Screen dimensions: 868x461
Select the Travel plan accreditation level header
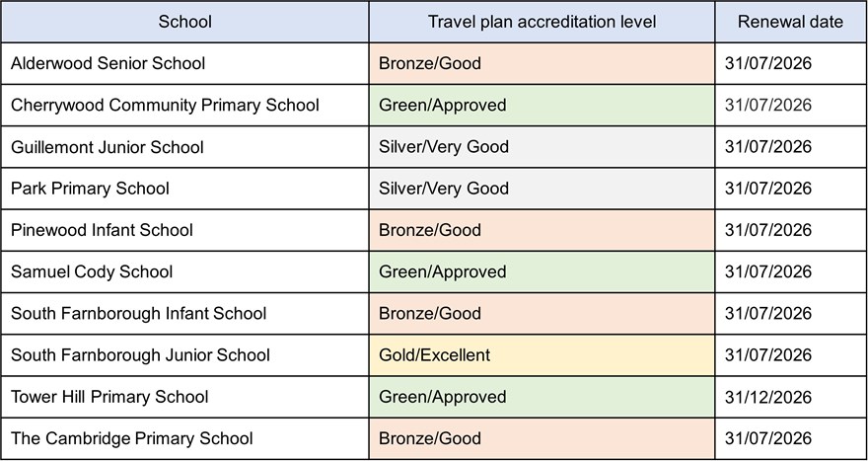pyautogui.click(x=542, y=22)
